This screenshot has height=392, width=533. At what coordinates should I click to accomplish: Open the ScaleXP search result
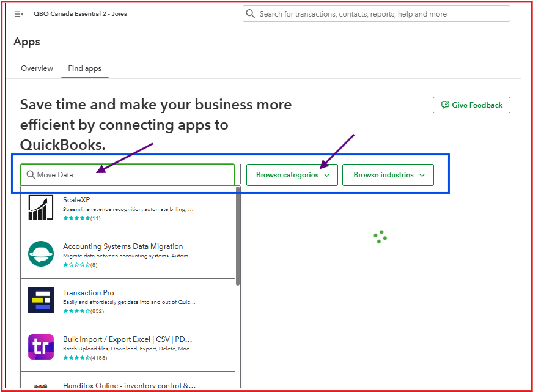(128, 209)
